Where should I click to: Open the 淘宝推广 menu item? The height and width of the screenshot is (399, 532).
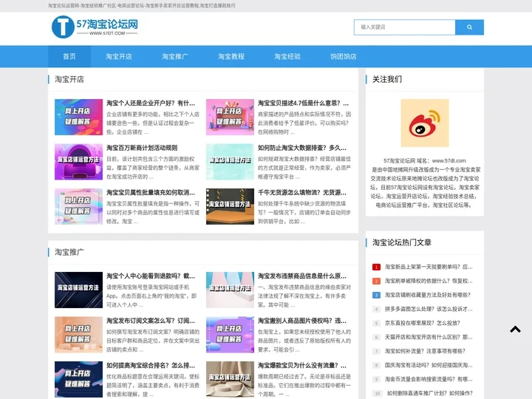pyautogui.click(x=174, y=56)
